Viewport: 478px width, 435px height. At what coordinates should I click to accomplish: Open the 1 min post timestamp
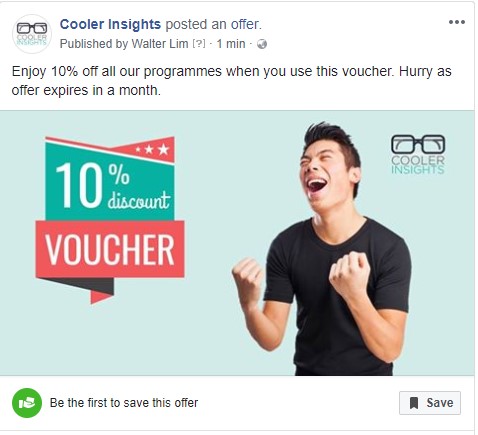tap(231, 44)
